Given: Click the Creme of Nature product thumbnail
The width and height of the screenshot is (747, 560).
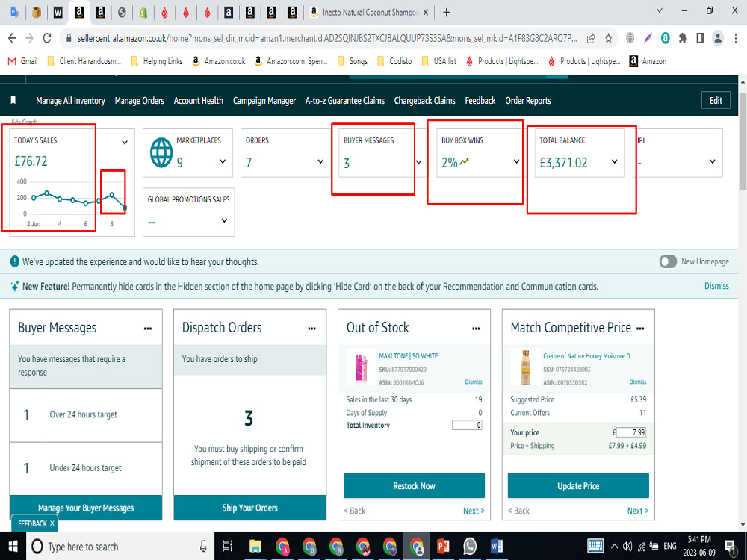Looking at the screenshot, I should click(x=525, y=367).
